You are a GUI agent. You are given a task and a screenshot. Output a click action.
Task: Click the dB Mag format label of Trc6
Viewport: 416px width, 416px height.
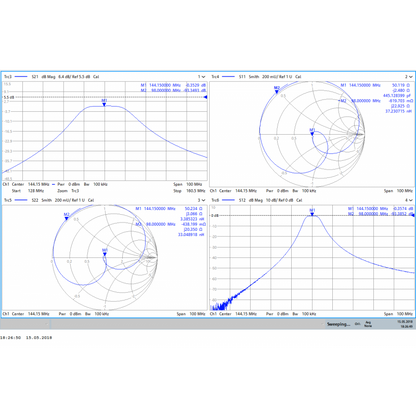coord(256,200)
